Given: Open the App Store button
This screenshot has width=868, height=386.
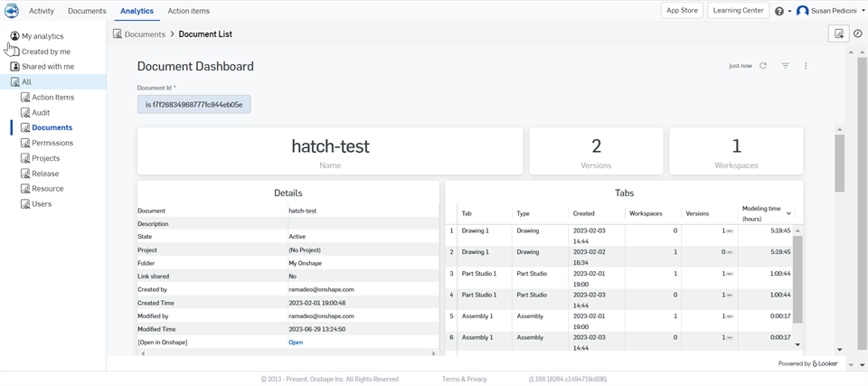Looking at the screenshot, I should pyautogui.click(x=682, y=11).
